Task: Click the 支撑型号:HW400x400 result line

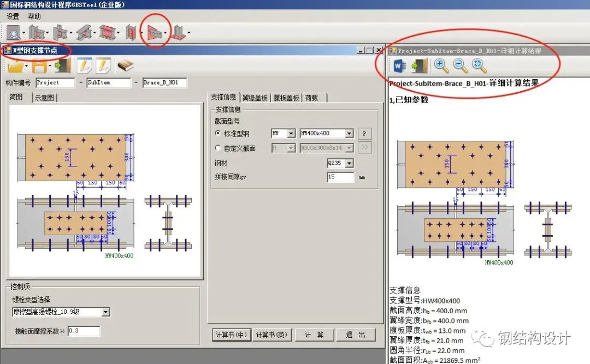Action: pos(424,301)
